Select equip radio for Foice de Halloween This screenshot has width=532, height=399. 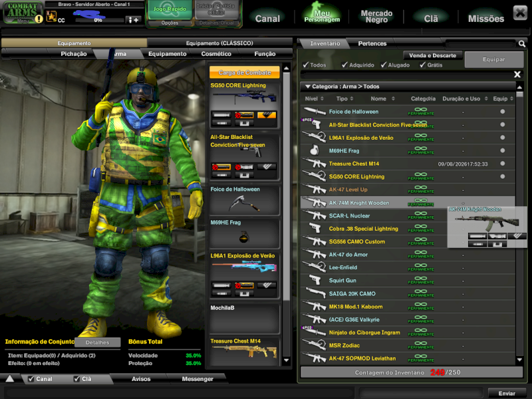click(x=503, y=111)
